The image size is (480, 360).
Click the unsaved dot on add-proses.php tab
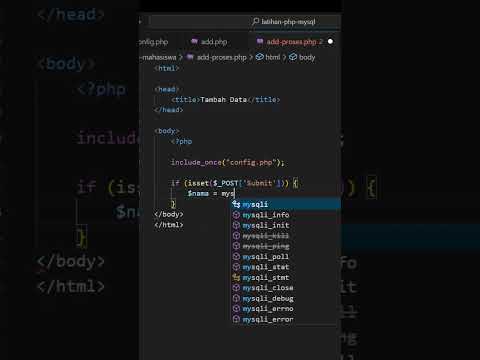coord(330,42)
